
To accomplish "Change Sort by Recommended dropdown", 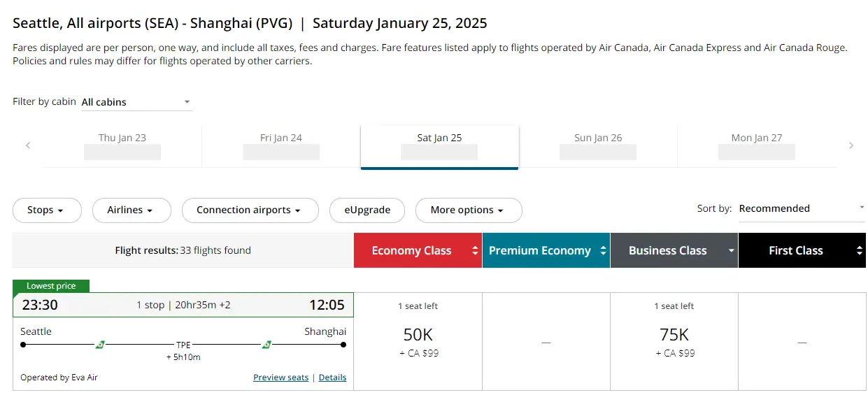I will [802, 208].
